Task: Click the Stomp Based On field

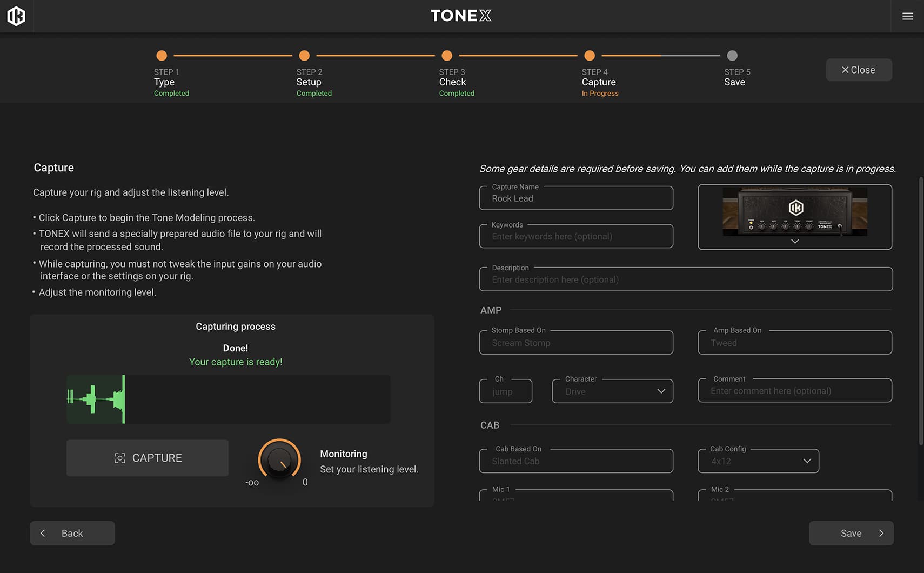Action: click(575, 343)
